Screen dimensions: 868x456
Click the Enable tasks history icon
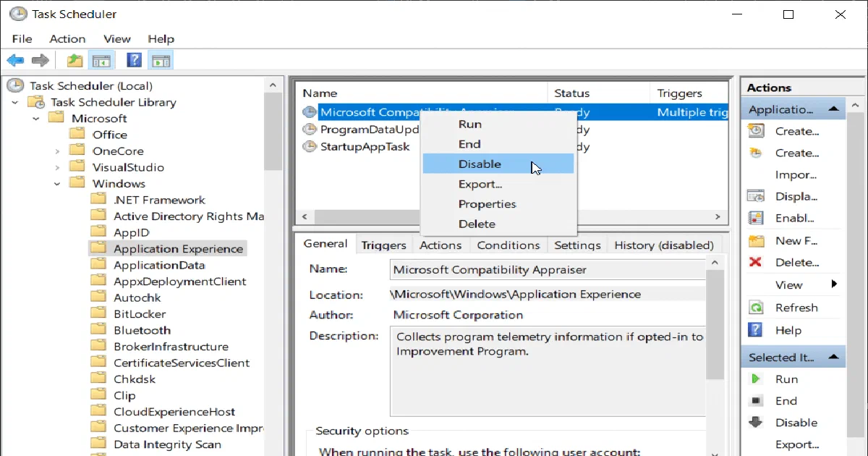tap(757, 218)
